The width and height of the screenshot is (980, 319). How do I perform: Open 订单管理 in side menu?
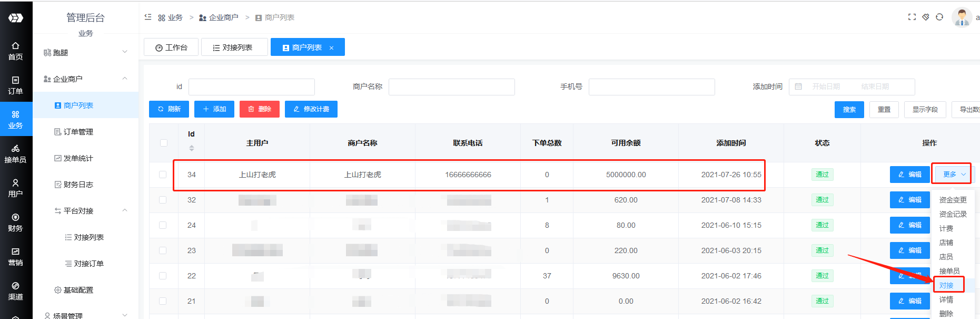pyautogui.click(x=86, y=131)
